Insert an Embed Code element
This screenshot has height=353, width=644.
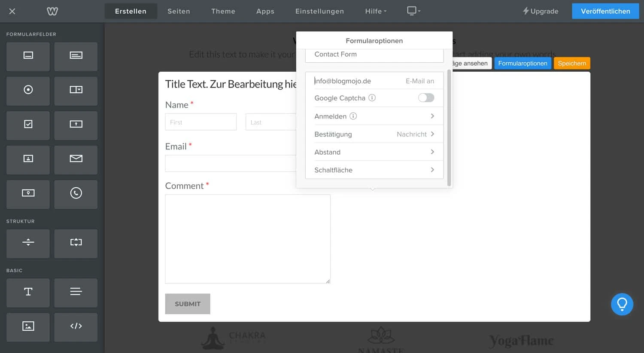[x=76, y=327]
